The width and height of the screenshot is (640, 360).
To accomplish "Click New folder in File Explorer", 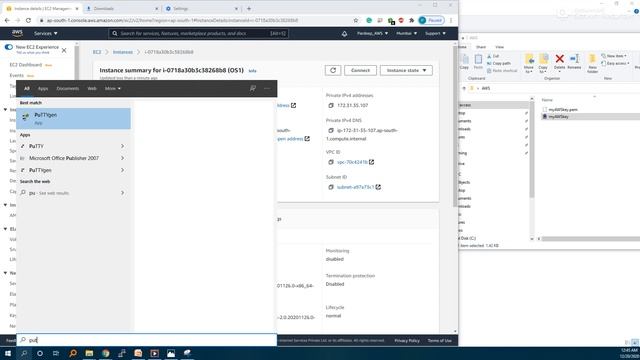I will (592, 63).
